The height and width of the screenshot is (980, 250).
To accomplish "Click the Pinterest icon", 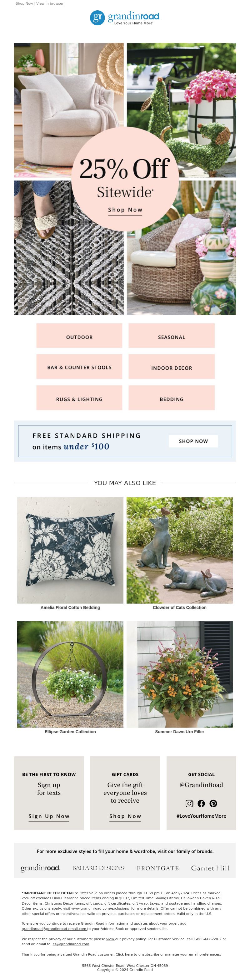I will 213,803.
